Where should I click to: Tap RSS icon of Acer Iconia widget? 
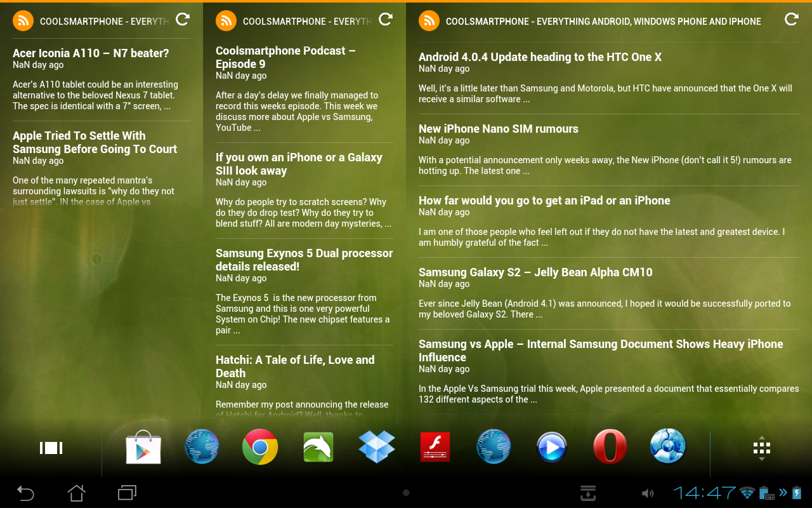pos(23,21)
